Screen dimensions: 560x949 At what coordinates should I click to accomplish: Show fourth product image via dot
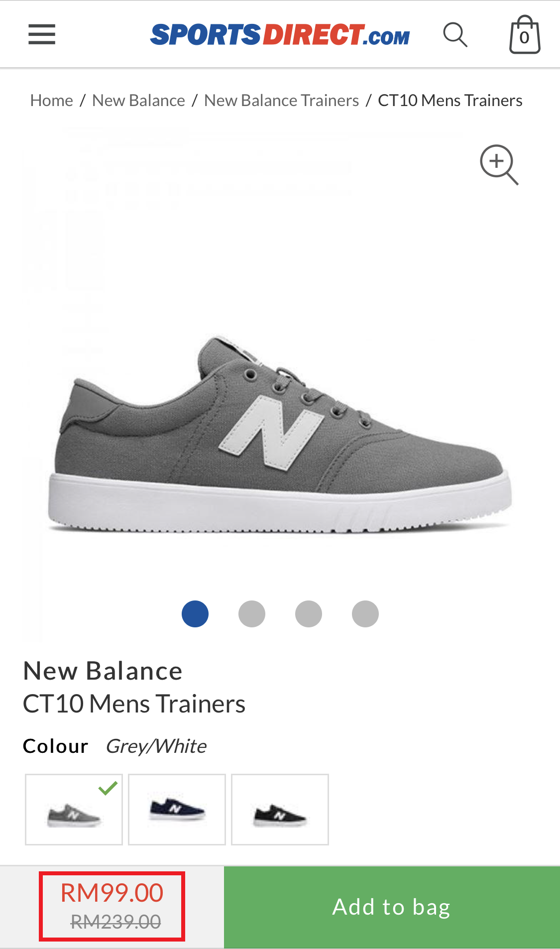(x=365, y=614)
